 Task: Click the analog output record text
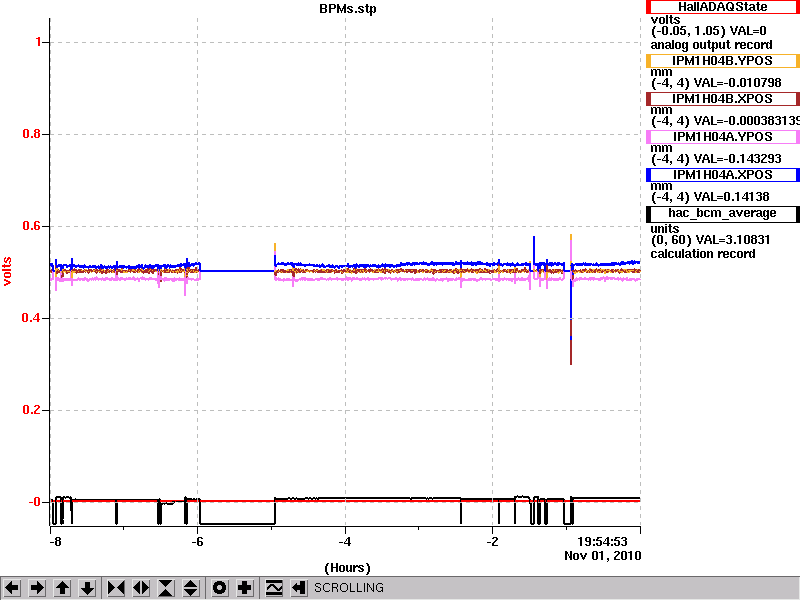[711, 45]
